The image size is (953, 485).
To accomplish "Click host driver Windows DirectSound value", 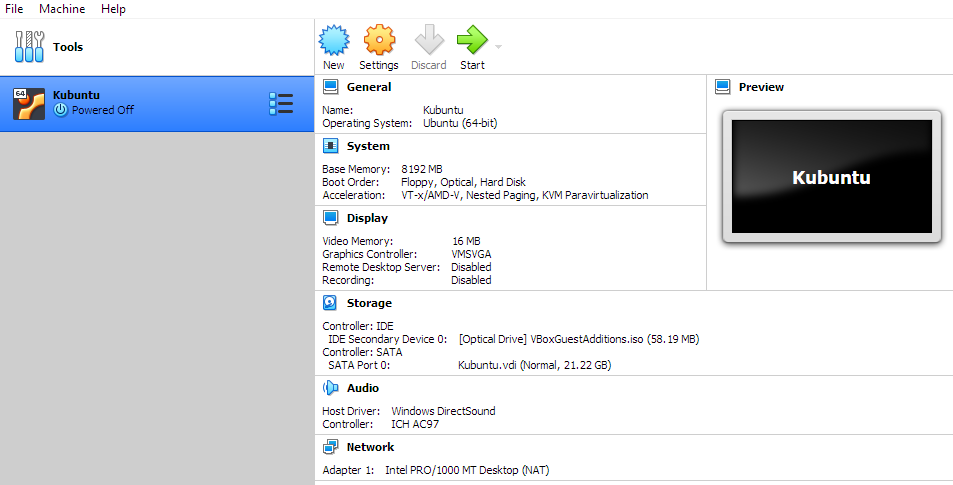I will click(443, 411).
